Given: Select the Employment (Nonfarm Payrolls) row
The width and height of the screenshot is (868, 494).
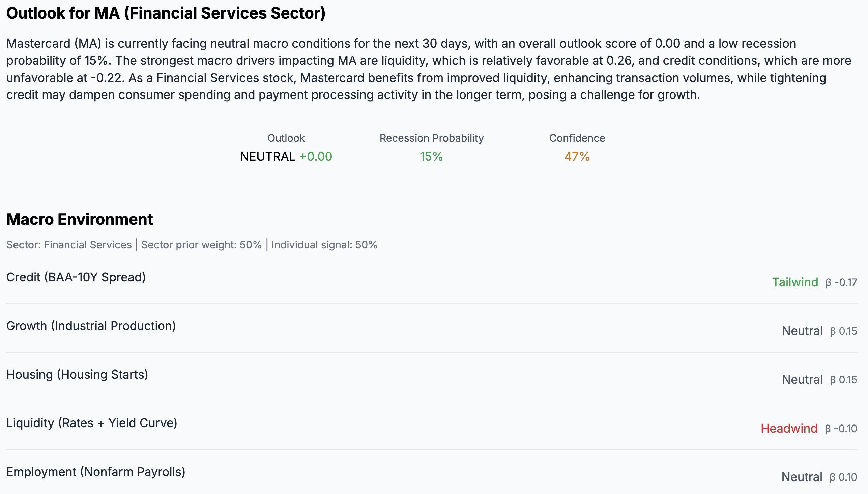Looking at the screenshot, I should point(96,472).
